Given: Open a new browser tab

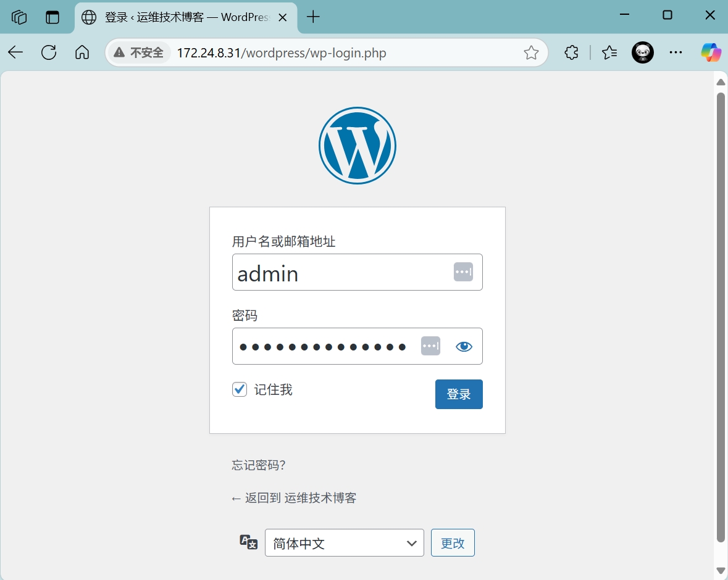Looking at the screenshot, I should click(314, 17).
